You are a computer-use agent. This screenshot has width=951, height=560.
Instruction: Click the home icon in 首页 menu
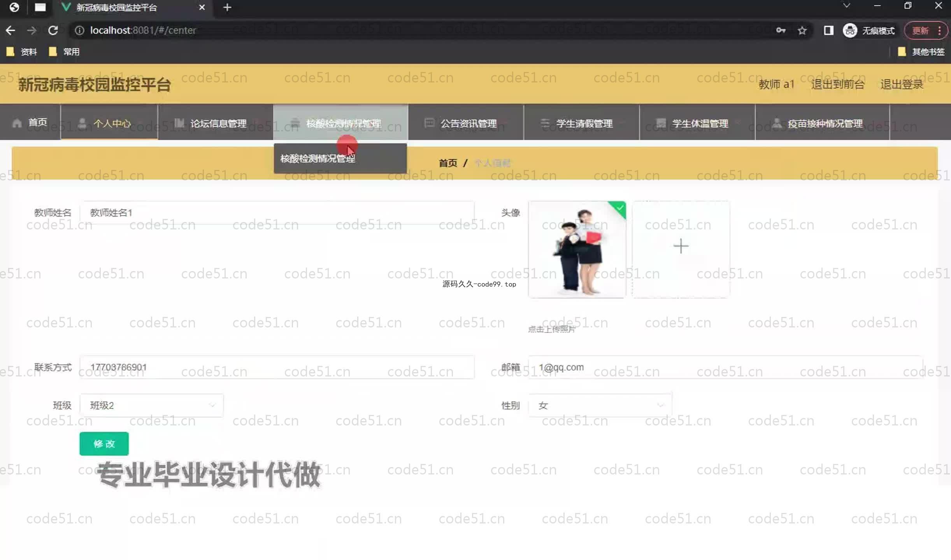click(17, 123)
